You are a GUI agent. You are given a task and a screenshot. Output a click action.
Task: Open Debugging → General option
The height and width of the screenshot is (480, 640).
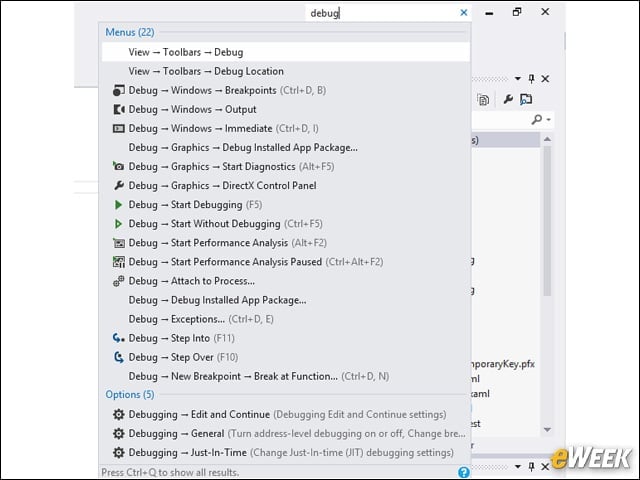pyautogui.click(x=286, y=433)
